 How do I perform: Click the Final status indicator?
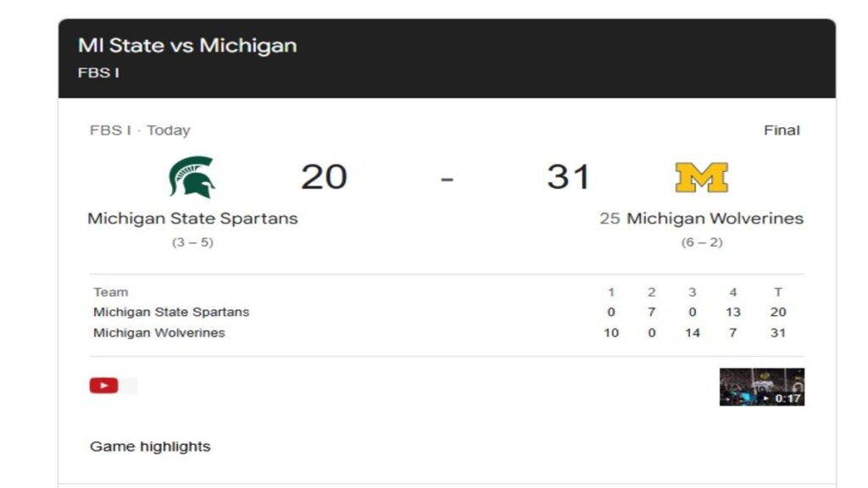point(782,130)
